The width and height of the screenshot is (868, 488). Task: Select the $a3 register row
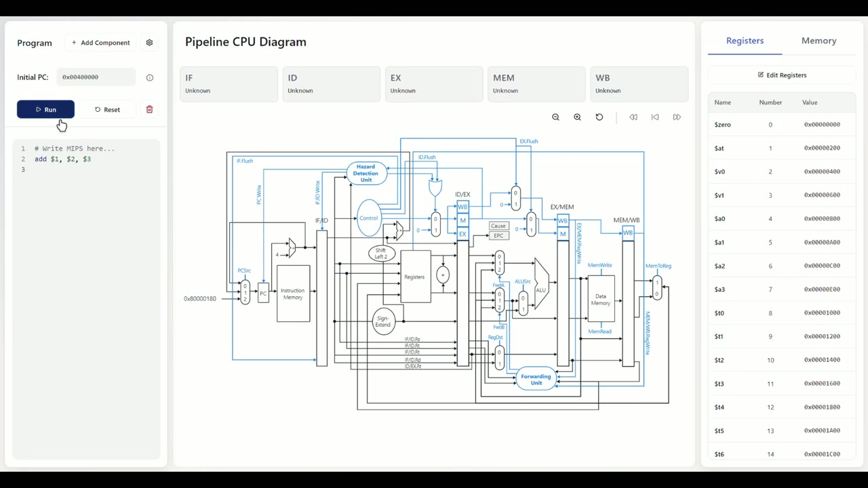(782, 289)
